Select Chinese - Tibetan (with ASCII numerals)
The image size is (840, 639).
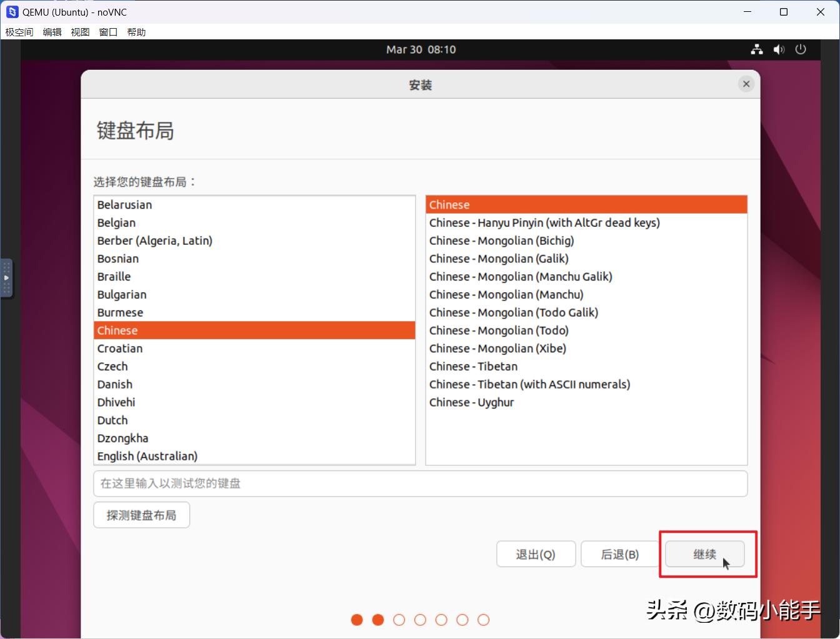tap(587, 384)
